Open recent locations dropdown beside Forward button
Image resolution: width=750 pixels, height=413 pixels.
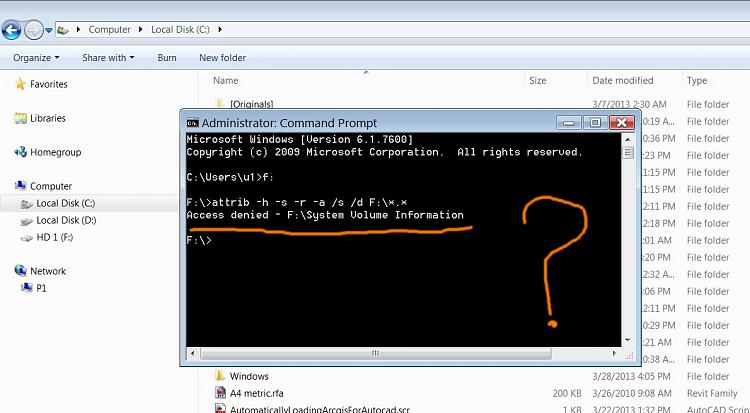pos(48,30)
